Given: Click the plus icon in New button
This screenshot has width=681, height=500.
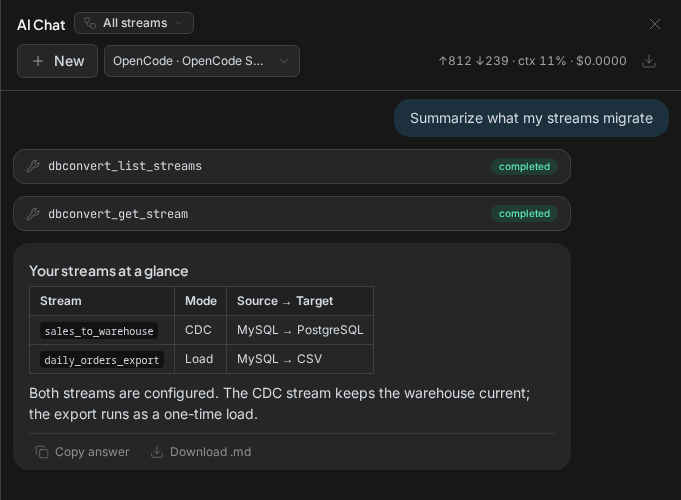Looking at the screenshot, I should pos(38,61).
